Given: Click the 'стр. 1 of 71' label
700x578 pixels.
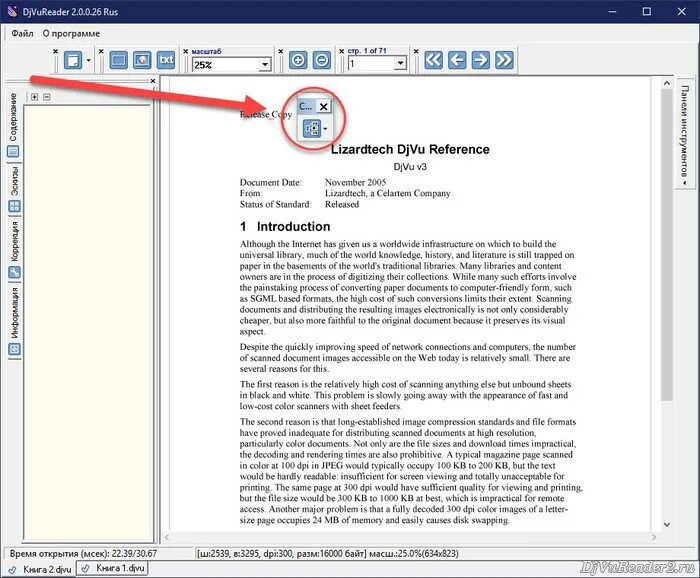Looking at the screenshot, I should coord(367,51).
